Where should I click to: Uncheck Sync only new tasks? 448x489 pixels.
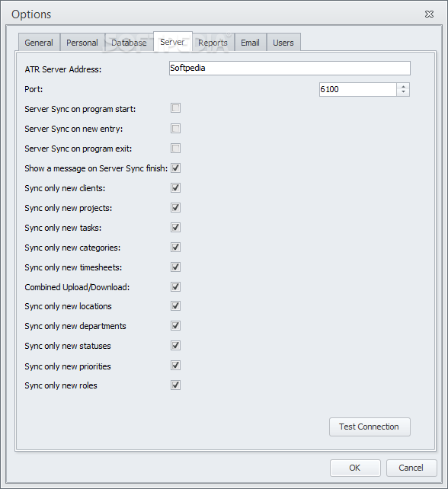pyautogui.click(x=176, y=227)
